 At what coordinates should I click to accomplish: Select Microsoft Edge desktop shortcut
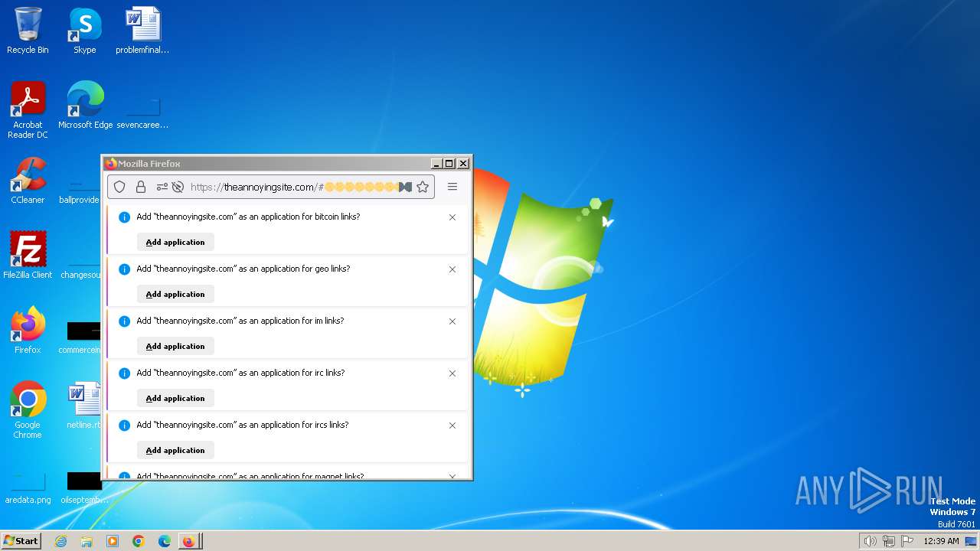click(x=85, y=105)
